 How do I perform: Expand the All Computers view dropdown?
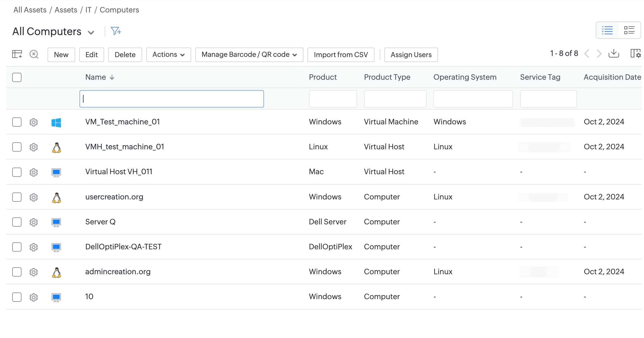[91, 32]
